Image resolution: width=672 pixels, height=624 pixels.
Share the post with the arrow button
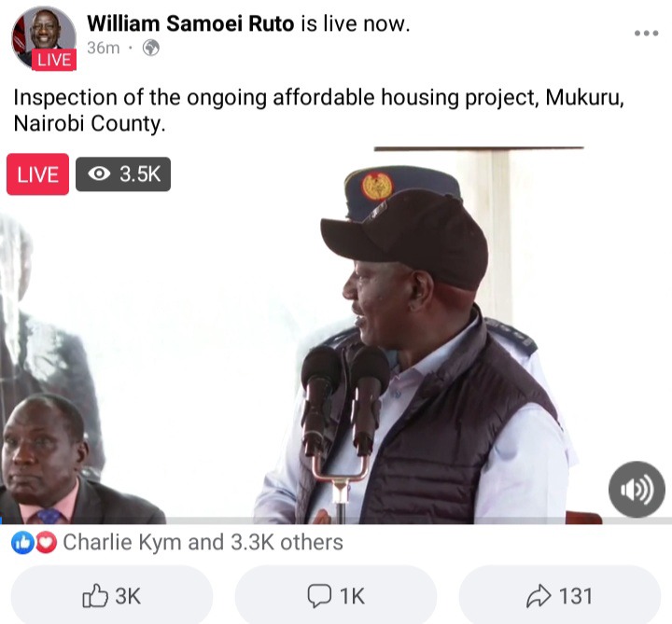(560, 596)
